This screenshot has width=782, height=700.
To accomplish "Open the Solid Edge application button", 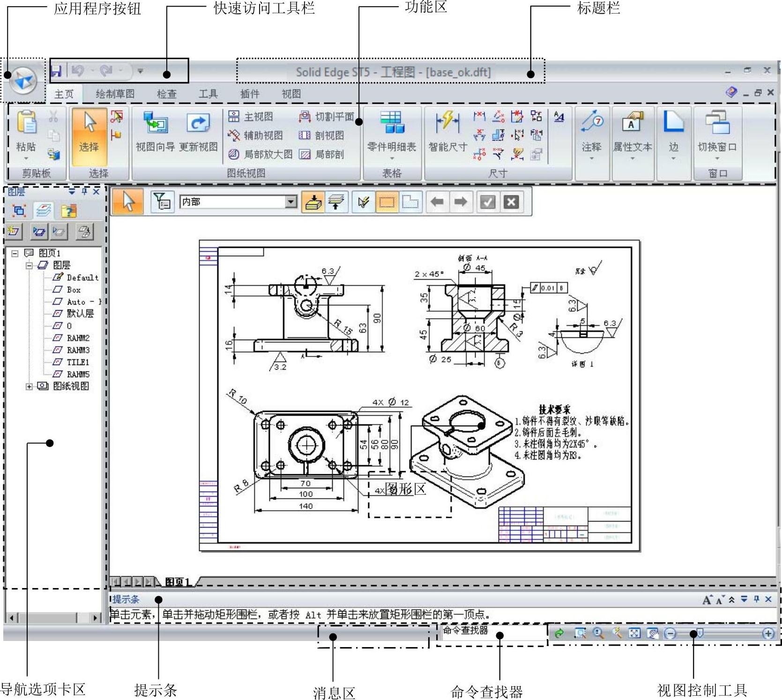I will coord(23,81).
